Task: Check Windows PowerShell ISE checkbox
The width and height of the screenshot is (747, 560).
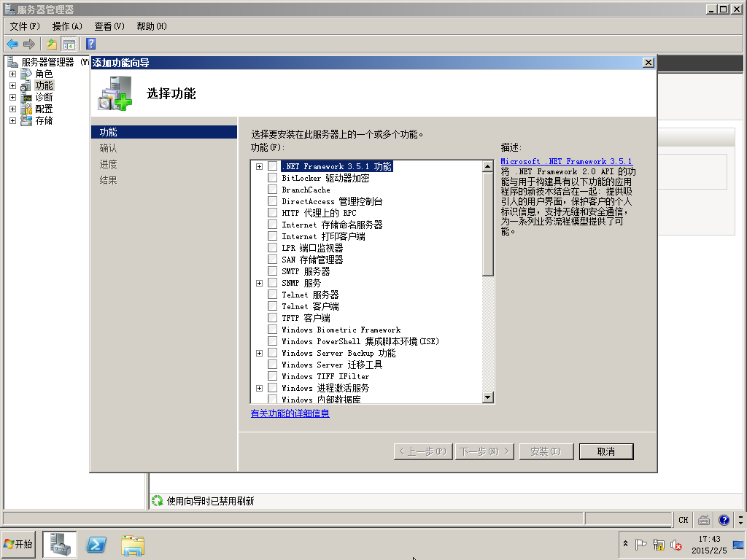Action: pyautogui.click(x=273, y=341)
